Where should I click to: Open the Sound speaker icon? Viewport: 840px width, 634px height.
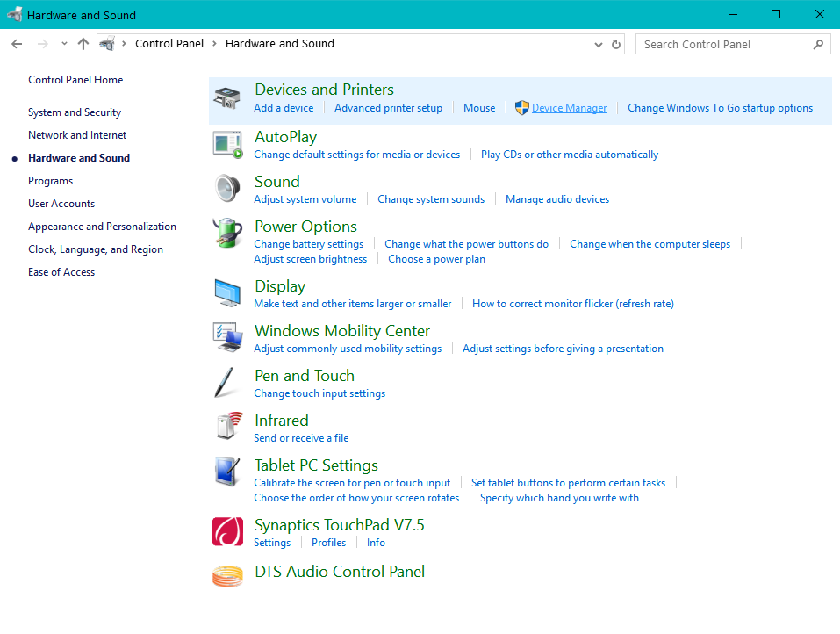[226, 188]
